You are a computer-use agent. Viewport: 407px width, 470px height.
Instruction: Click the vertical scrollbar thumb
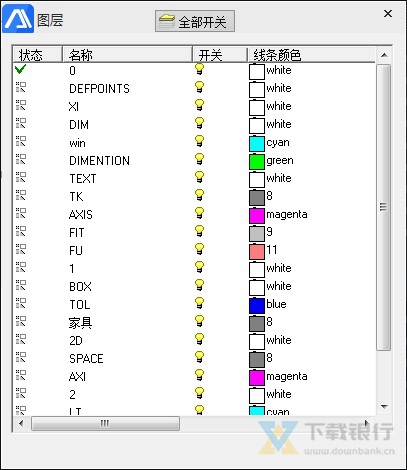tap(384, 207)
